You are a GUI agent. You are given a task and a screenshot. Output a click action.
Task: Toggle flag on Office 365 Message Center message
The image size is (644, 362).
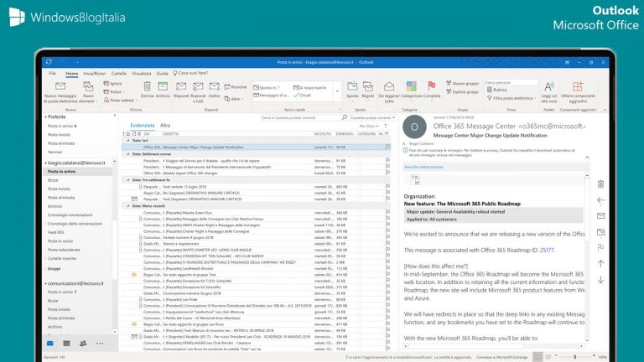pos(387,147)
